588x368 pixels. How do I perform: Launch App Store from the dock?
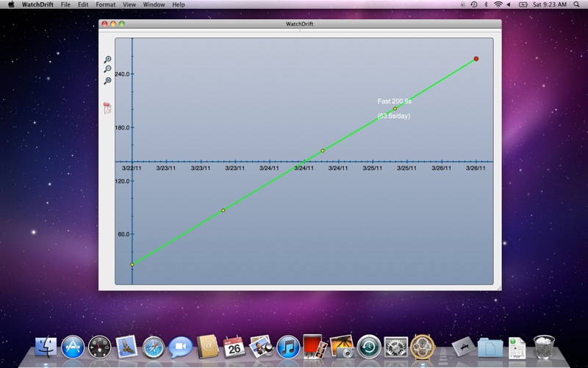click(x=73, y=346)
